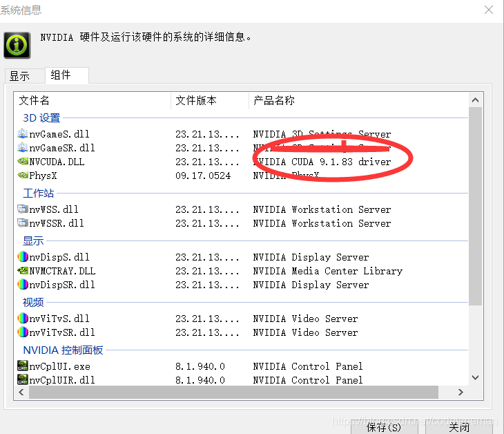This screenshot has width=504, height=434.
Task: Select the NVCUDA.DLL file name
Action: tap(57, 162)
